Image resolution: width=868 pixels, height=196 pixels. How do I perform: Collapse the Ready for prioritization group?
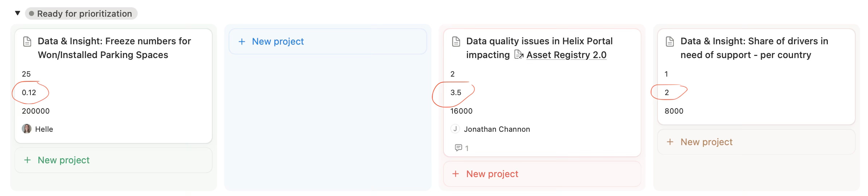pyautogui.click(x=17, y=13)
